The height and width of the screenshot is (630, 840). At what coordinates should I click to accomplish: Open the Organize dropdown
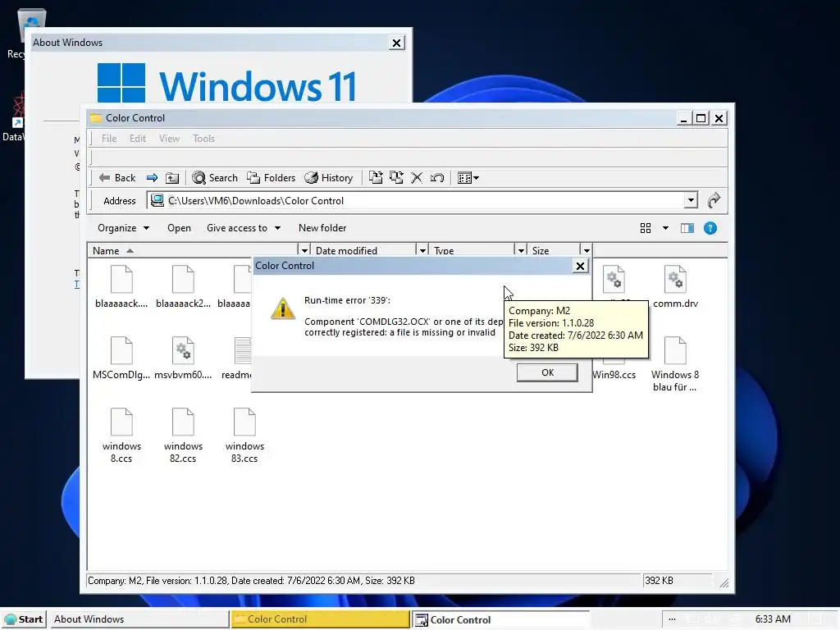[x=123, y=228]
